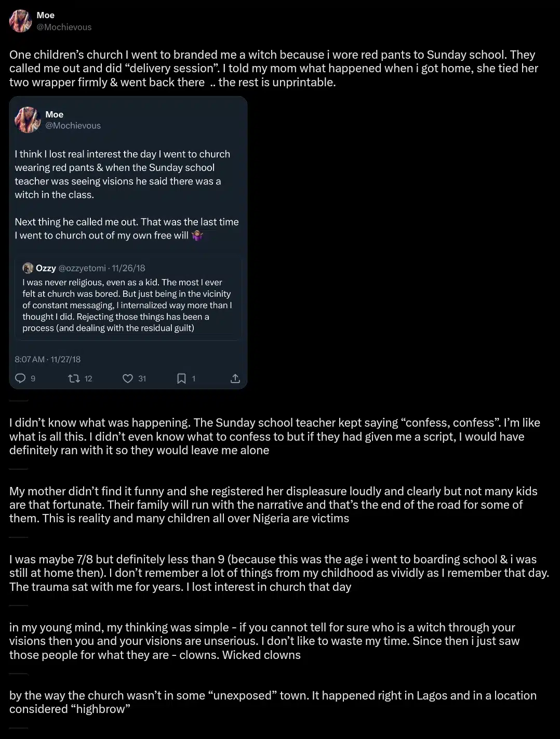
Task: Click the like count 31
Action: (x=142, y=378)
